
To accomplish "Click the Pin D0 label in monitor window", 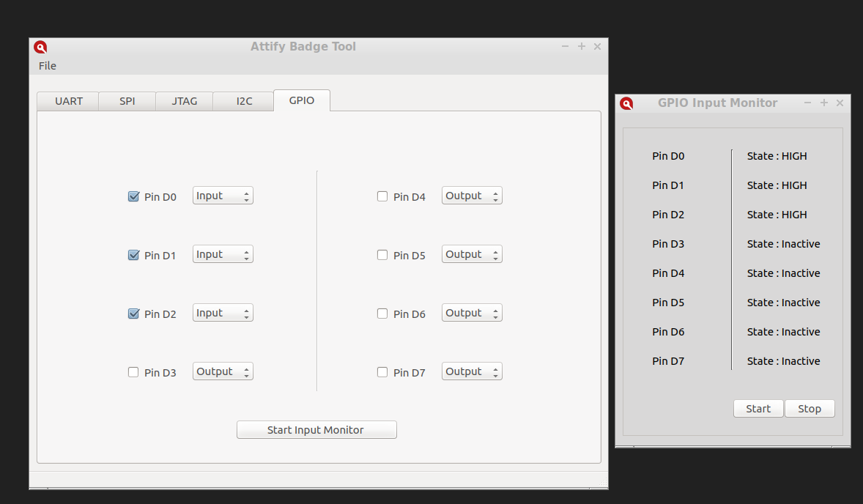I will pyautogui.click(x=668, y=156).
